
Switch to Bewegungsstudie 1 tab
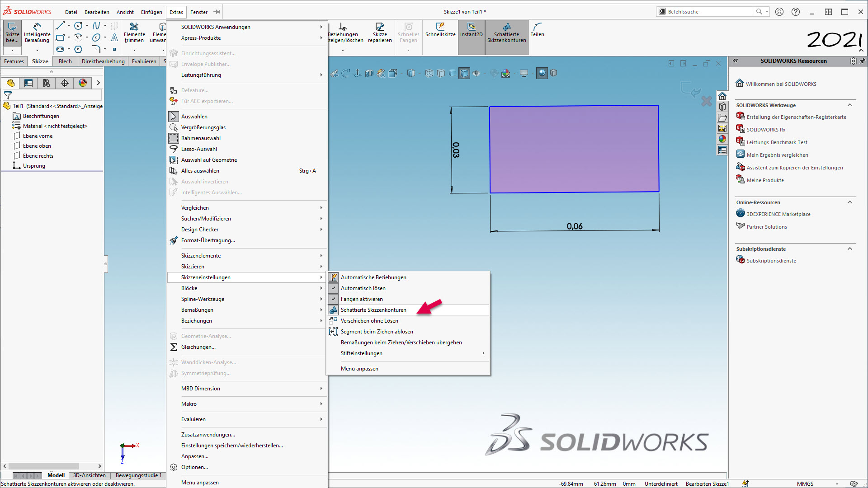138,475
